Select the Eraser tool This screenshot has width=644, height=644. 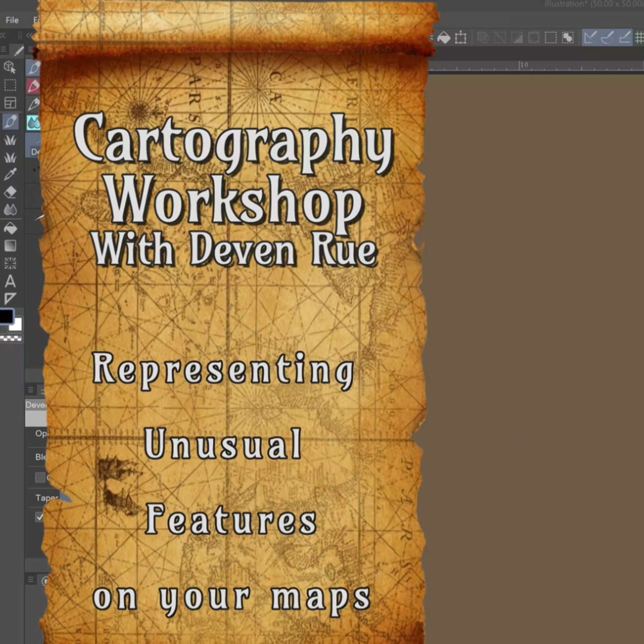coord(10,192)
